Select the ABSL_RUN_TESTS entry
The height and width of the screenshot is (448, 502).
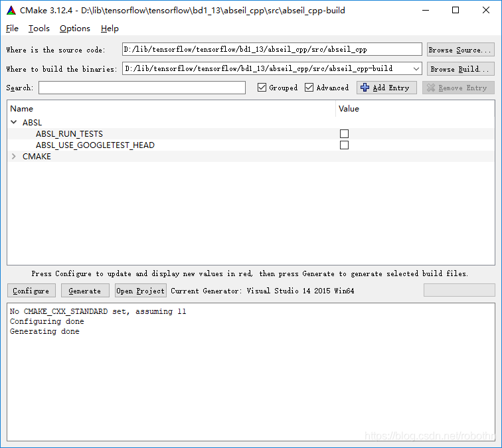[69, 134]
